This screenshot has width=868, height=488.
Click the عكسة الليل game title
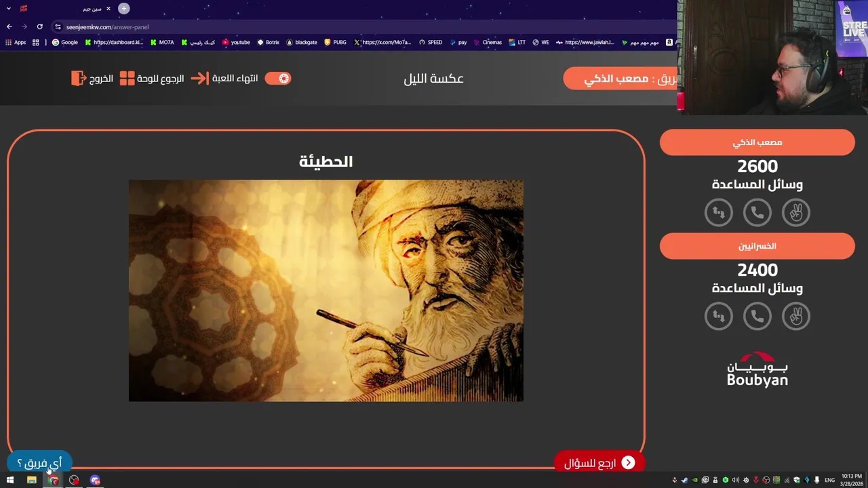[x=433, y=79]
